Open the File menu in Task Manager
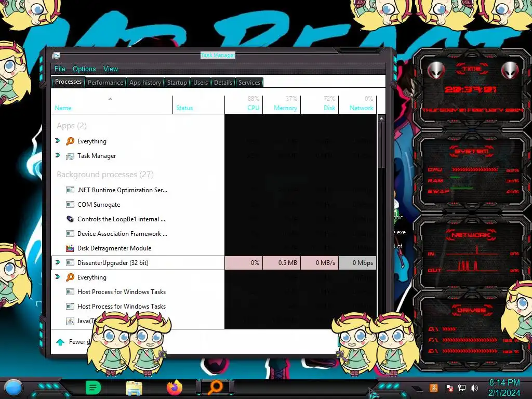 point(60,69)
